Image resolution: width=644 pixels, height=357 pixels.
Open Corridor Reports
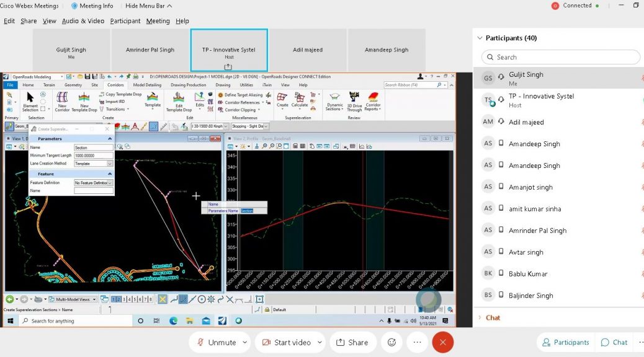(x=373, y=102)
